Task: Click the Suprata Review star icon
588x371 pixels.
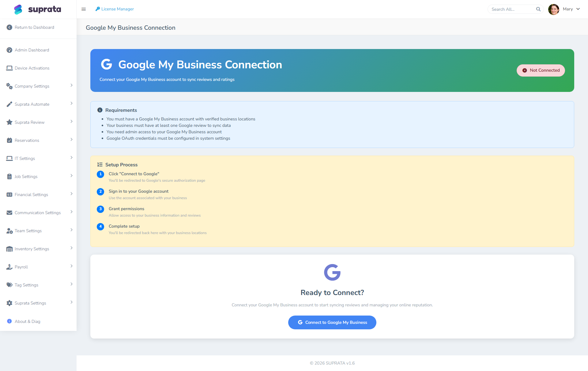Action: tap(9, 122)
